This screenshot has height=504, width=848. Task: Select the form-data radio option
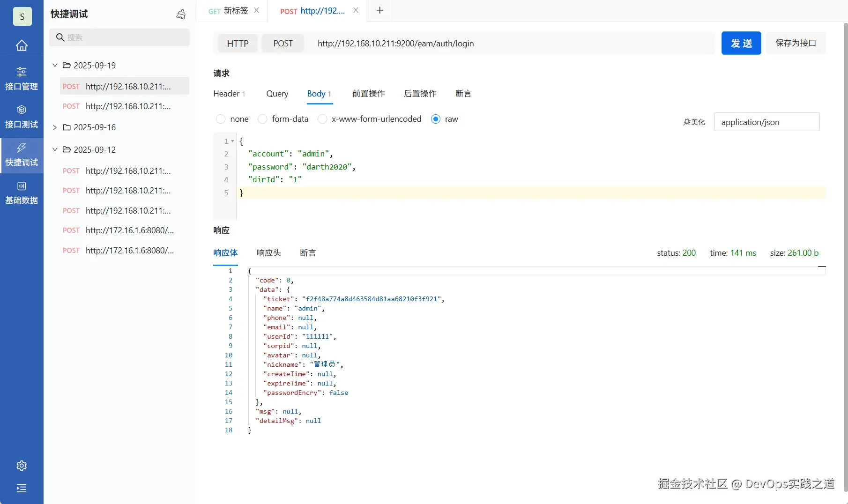262,119
